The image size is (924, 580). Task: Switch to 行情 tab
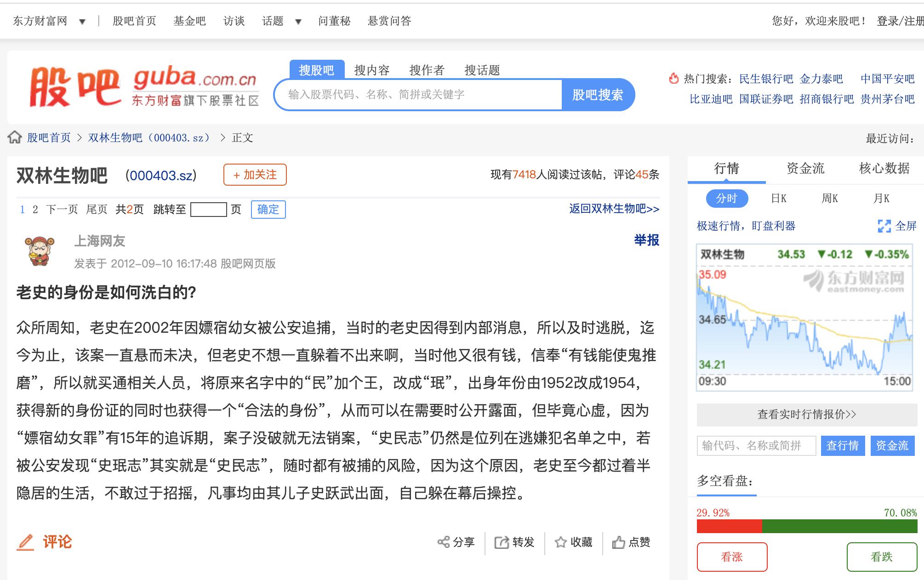tap(727, 169)
